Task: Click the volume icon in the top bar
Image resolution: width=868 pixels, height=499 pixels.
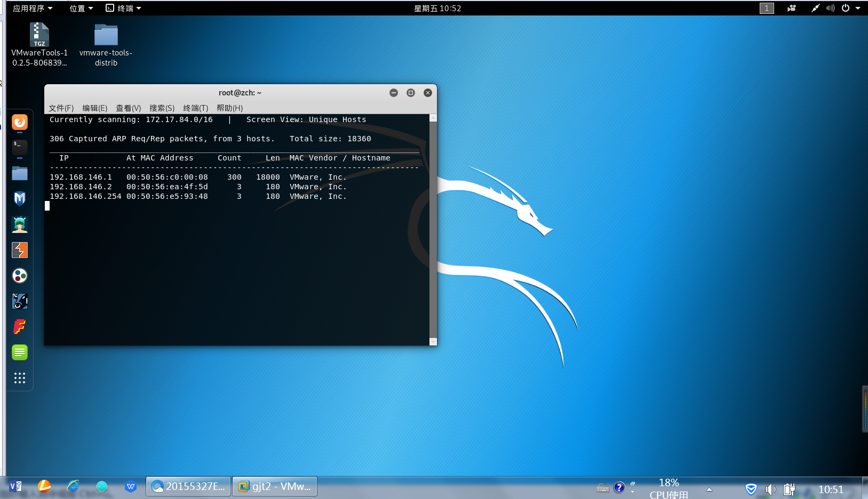Action: click(831, 8)
